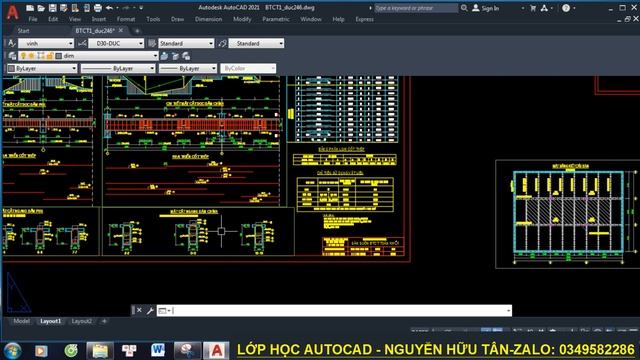Open the Insert menu
Viewport: 640px width, 360px height.
pos(99,19)
